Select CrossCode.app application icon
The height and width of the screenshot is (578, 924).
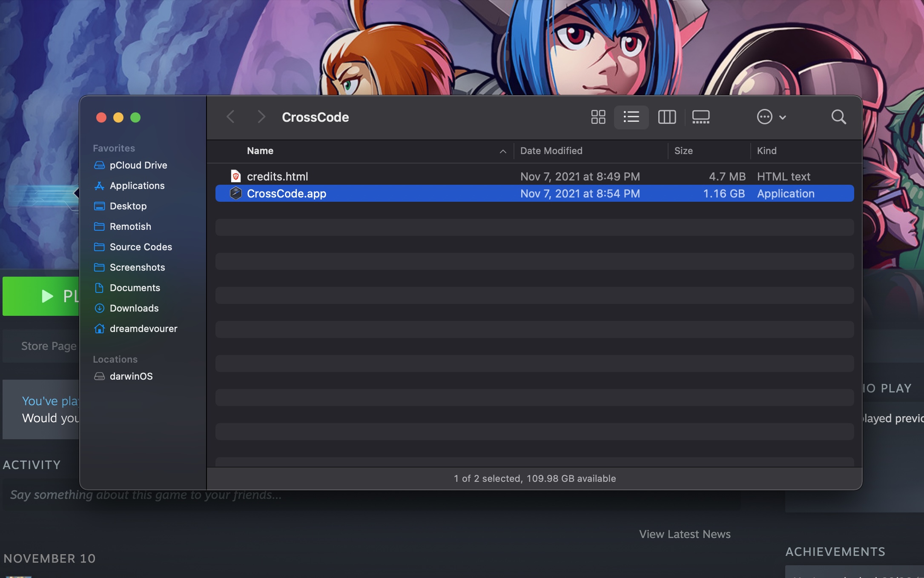click(236, 194)
